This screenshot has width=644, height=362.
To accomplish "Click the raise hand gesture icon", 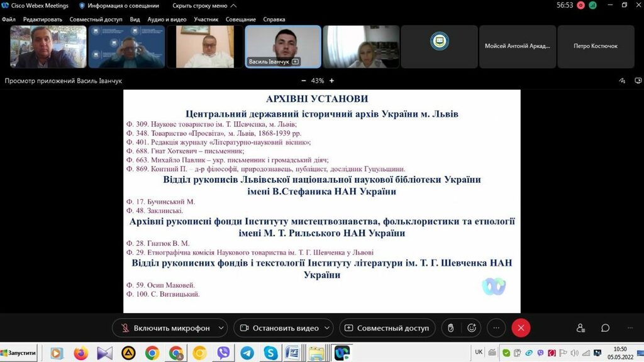I will (450, 328).
